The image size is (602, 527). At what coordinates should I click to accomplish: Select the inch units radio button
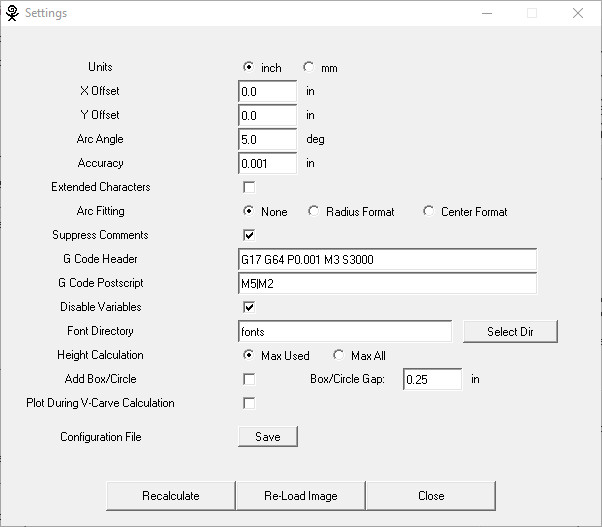click(248, 67)
